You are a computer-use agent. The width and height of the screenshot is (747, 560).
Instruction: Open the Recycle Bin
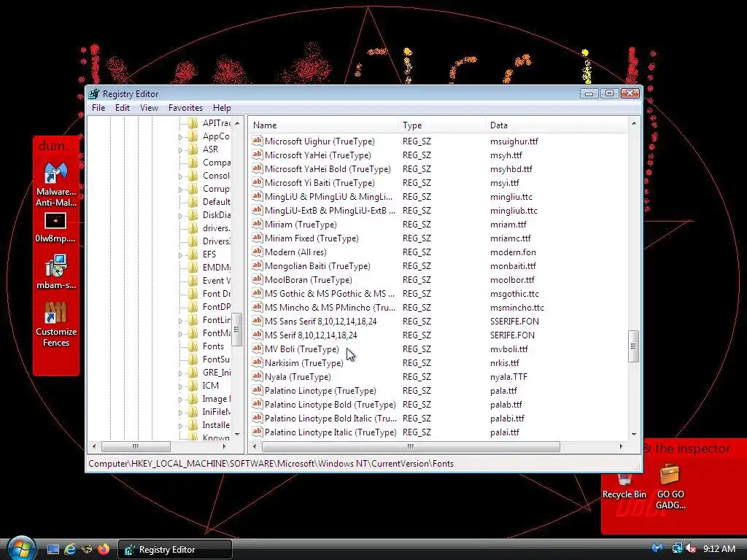click(x=624, y=486)
